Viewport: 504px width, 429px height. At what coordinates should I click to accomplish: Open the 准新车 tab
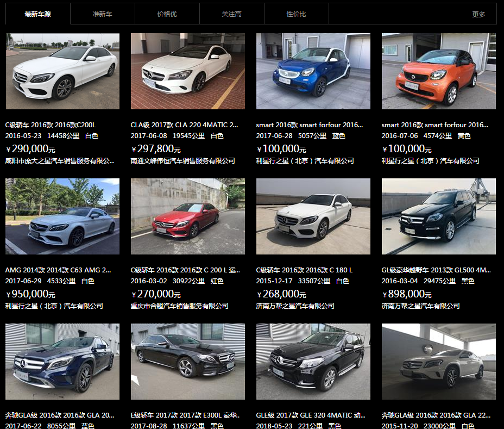pyautogui.click(x=103, y=14)
